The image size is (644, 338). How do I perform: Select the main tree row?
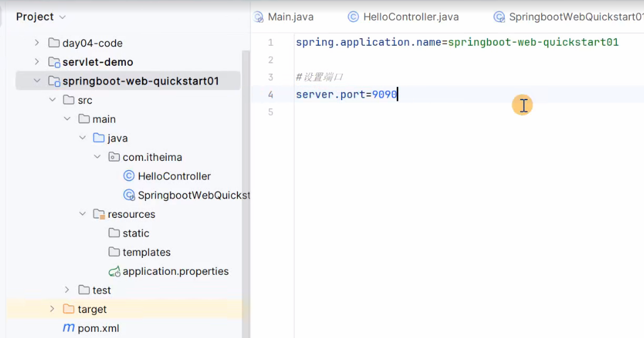tap(104, 119)
